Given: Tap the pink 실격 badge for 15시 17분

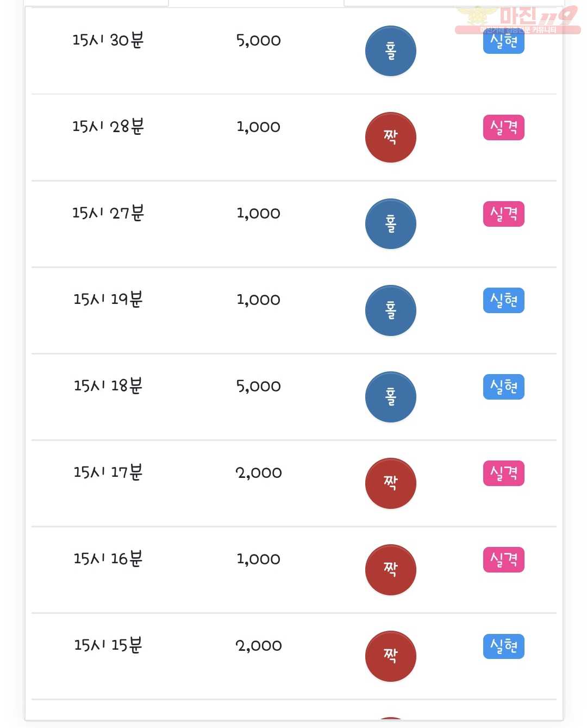Looking at the screenshot, I should [504, 474].
